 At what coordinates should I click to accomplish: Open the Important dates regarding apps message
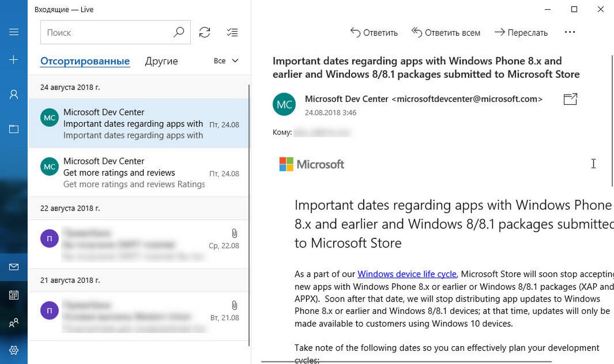pos(138,124)
